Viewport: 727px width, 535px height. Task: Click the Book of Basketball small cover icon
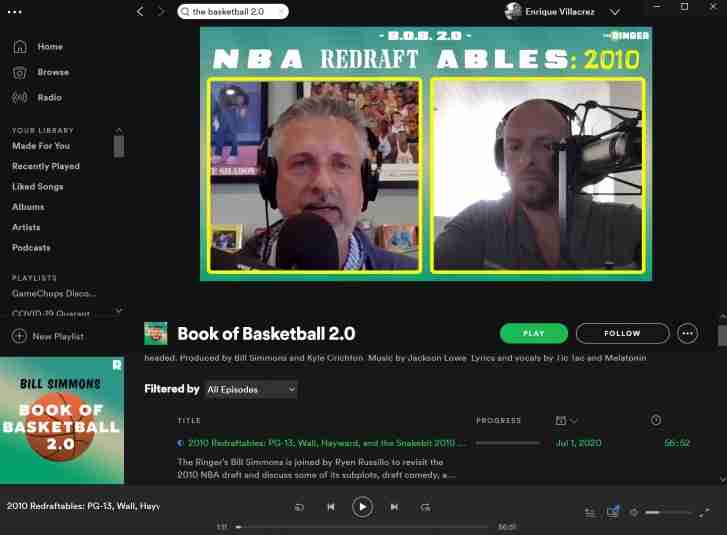(x=156, y=333)
